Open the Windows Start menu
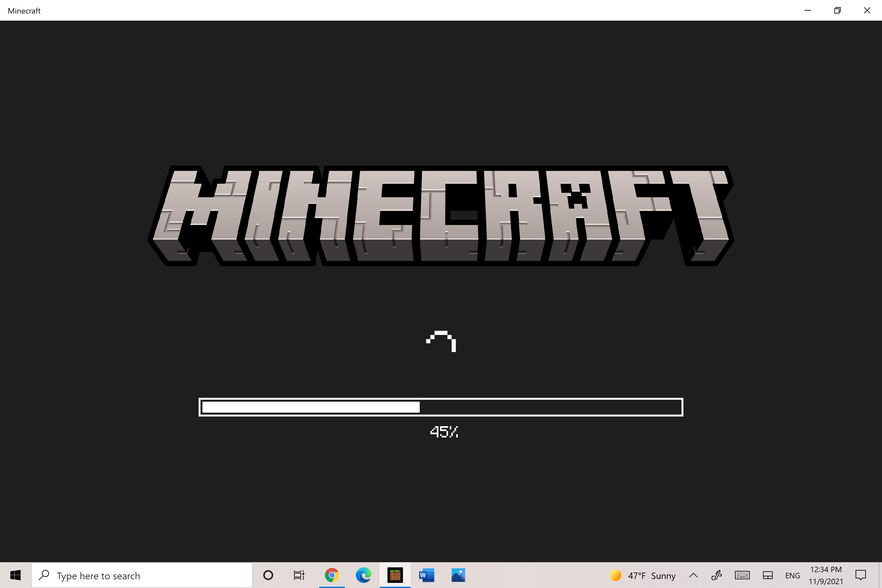Image resolution: width=882 pixels, height=588 pixels. click(15, 575)
